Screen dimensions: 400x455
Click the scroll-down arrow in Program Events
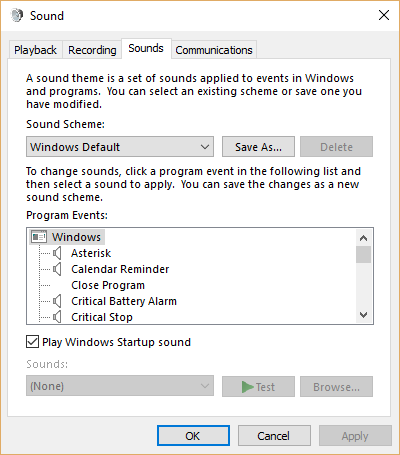(x=364, y=315)
